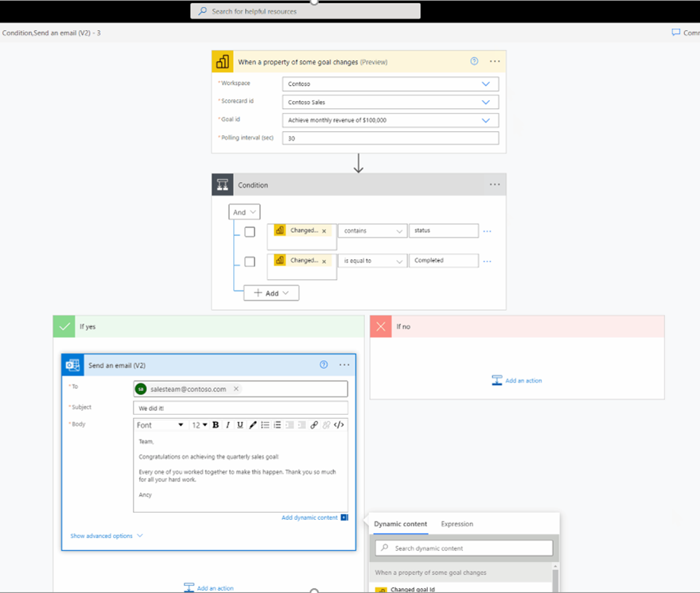Screen dimensions: 700x593
Task: Select checkbox for the is equal to Completed row
Action: [x=250, y=262]
